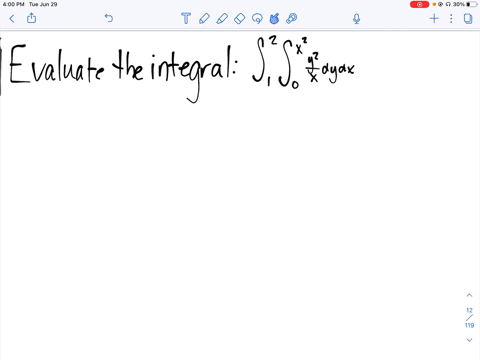Start audio recording with microphone
The image size is (480, 360).
click(x=356, y=19)
